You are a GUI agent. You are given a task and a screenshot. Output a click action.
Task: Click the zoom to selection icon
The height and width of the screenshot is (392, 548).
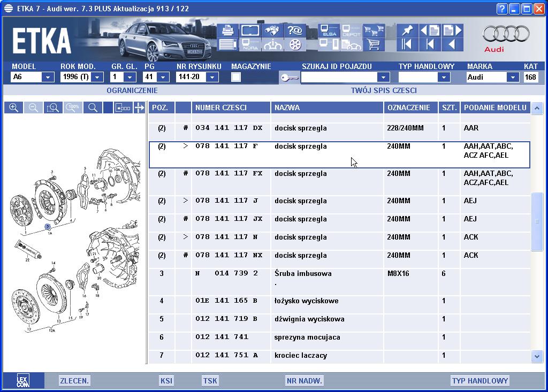tap(53, 107)
